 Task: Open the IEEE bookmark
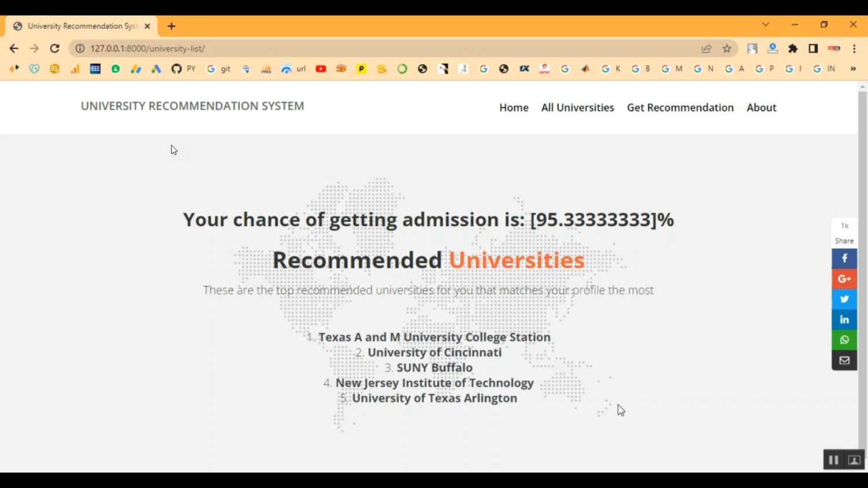tap(95, 69)
